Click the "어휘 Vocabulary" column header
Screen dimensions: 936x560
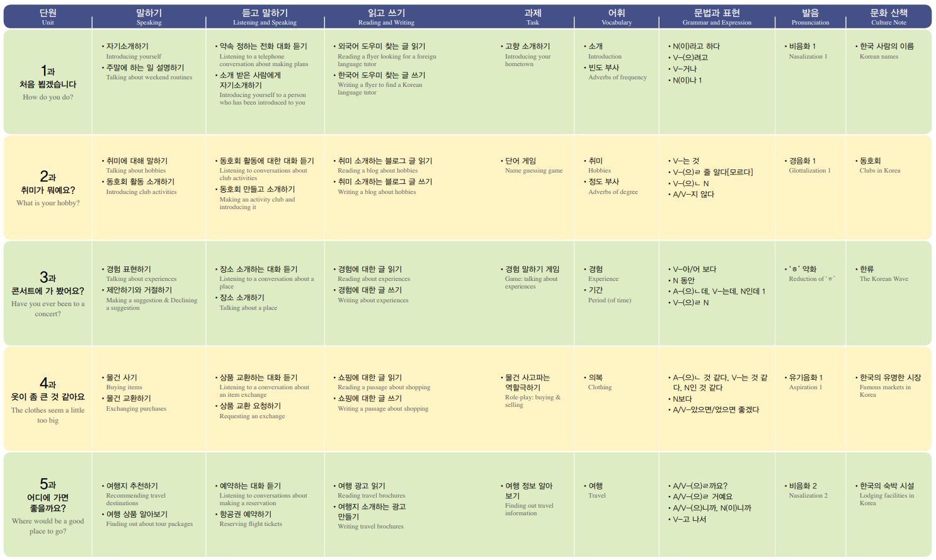[616, 17]
